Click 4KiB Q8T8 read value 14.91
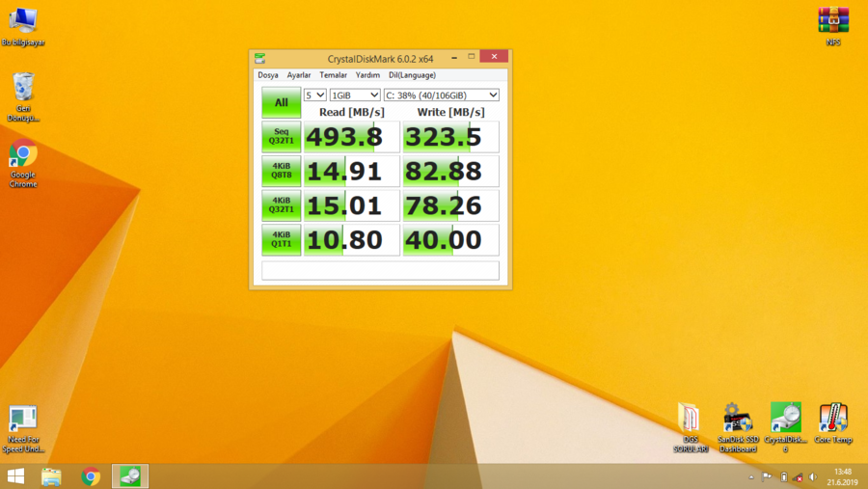The image size is (868, 489). pyautogui.click(x=351, y=171)
